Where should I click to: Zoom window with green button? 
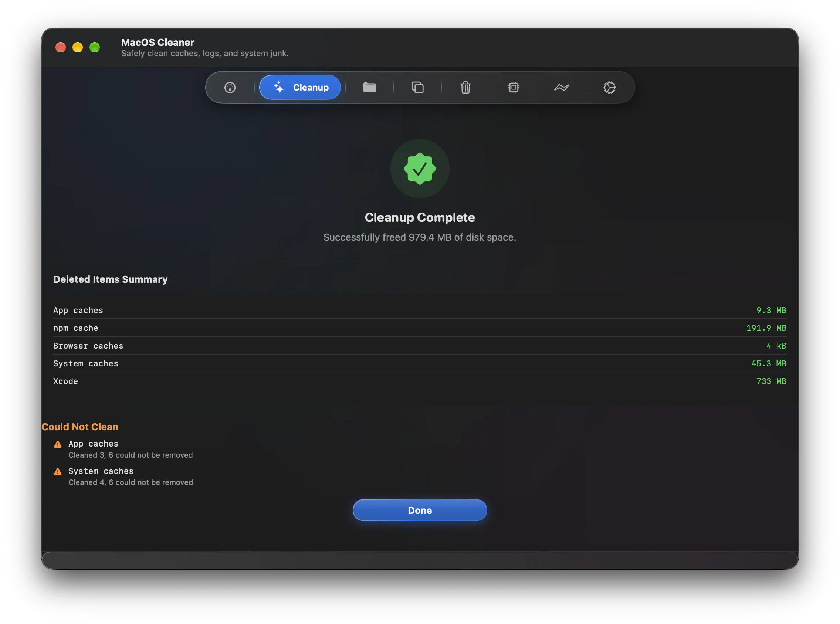coord(94,47)
